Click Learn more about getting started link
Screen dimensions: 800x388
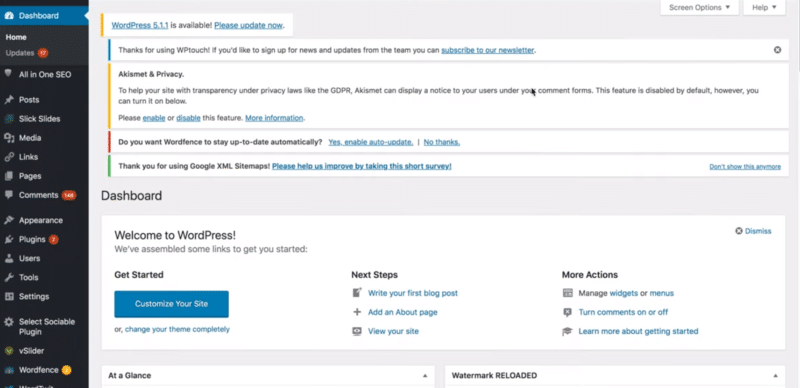pos(638,331)
